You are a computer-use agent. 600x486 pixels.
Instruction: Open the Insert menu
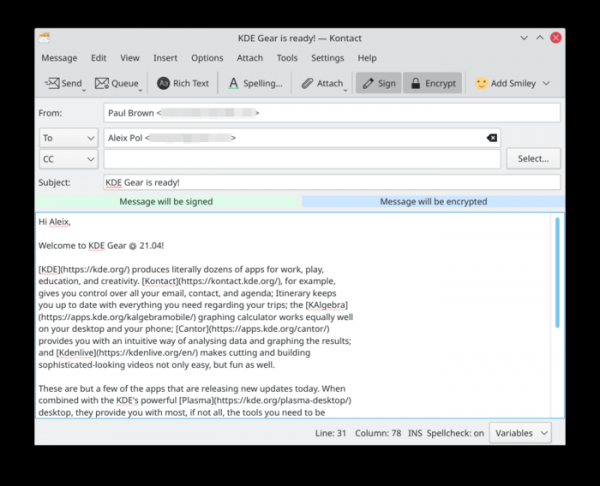[165, 58]
